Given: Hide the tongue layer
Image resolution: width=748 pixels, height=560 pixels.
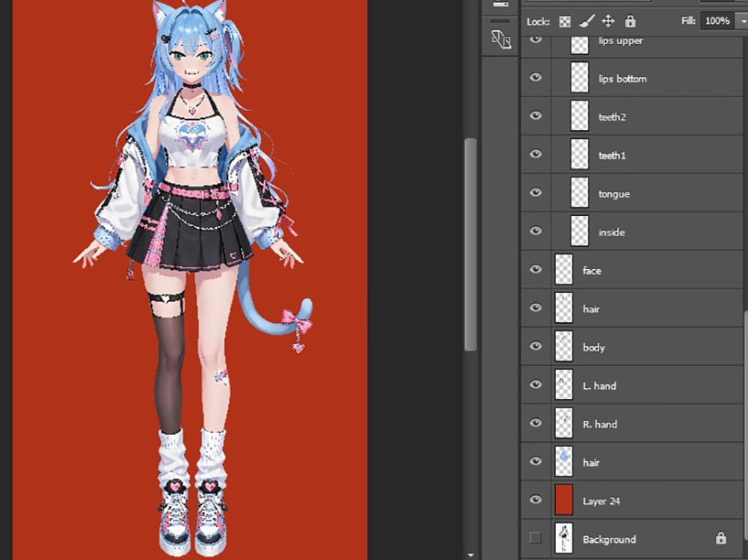Looking at the screenshot, I should coord(536,192).
